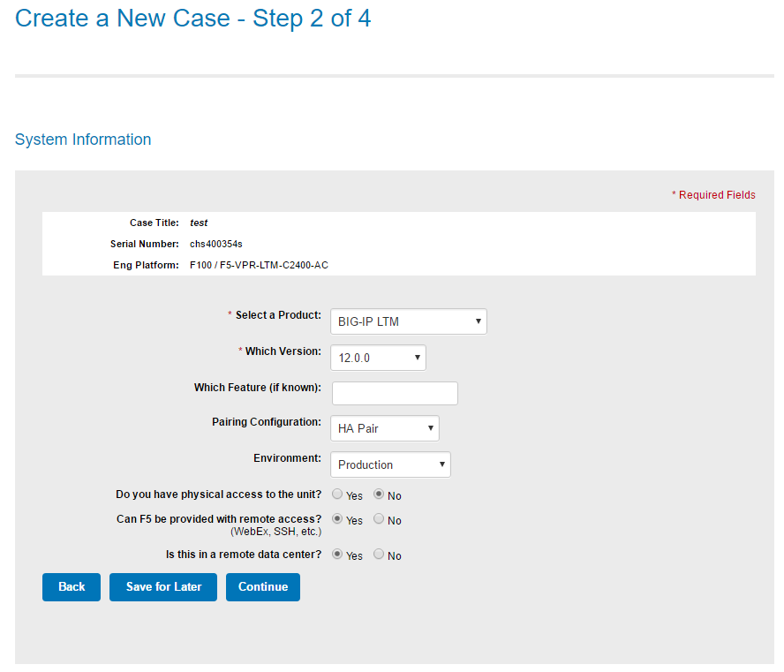Screen dimensions: 784x672
Task: Click the Required Fields note
Action: click(x=713, y=195)
